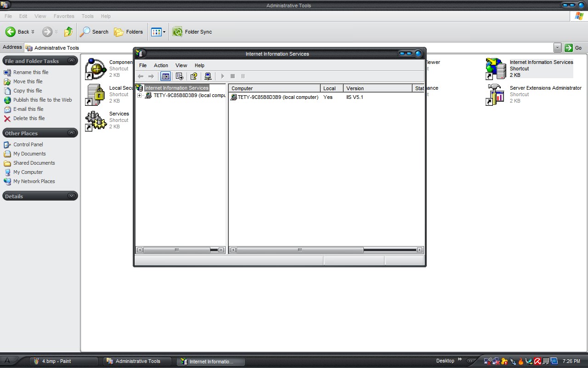Viewport: 588px width, 368px height.
Task: Click Rename this file link
Action: pos(31,72)
